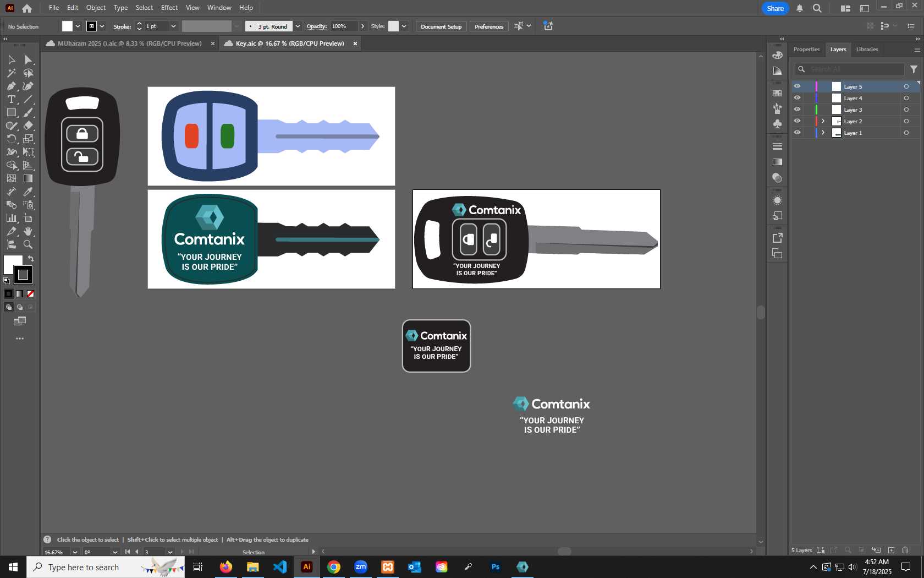Open the Window menu
The image size is (924, 578).
point(219,8)
